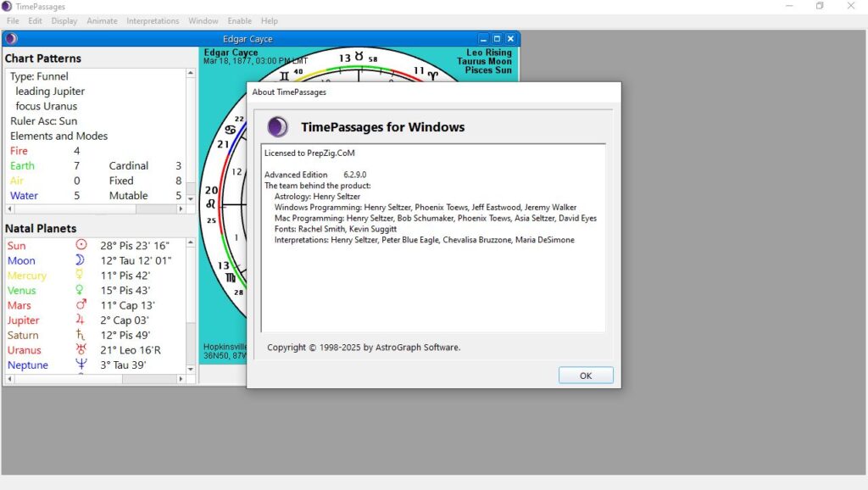The image size is (868, 490).
Task: Click 'Pisces Sun' text on chart
Action: 488,70
